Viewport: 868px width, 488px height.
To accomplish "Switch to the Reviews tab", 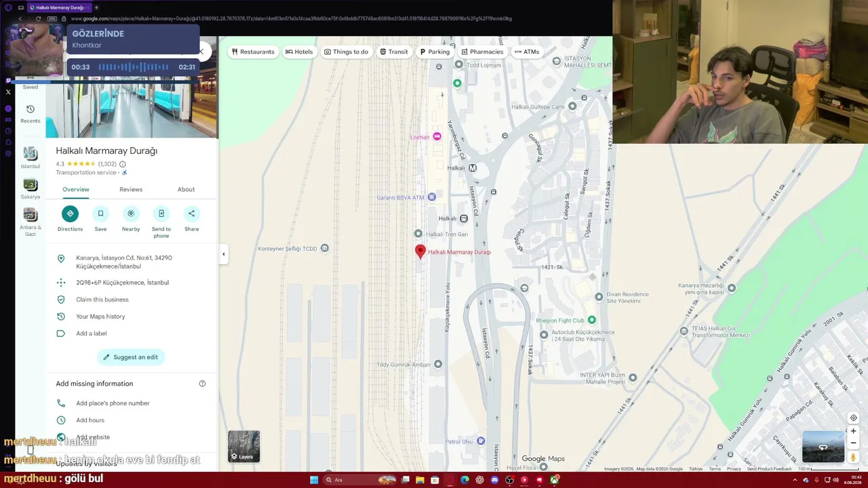I will point(131,190).
